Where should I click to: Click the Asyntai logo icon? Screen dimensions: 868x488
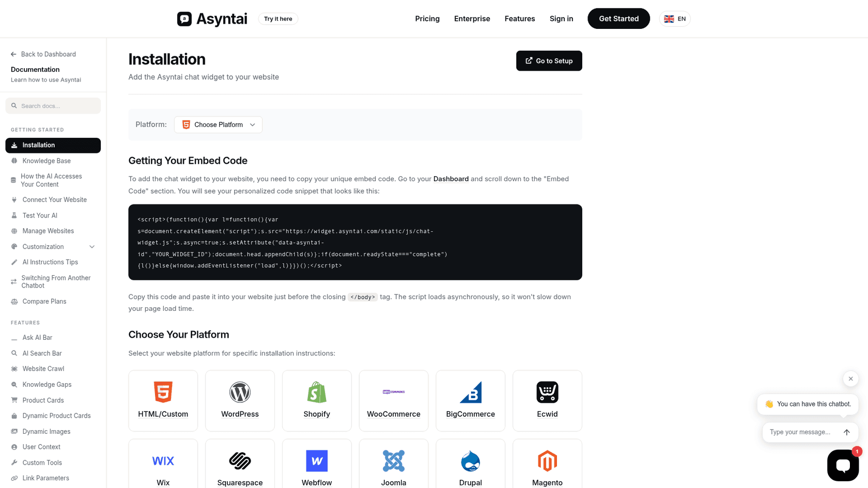coord(184,19)
